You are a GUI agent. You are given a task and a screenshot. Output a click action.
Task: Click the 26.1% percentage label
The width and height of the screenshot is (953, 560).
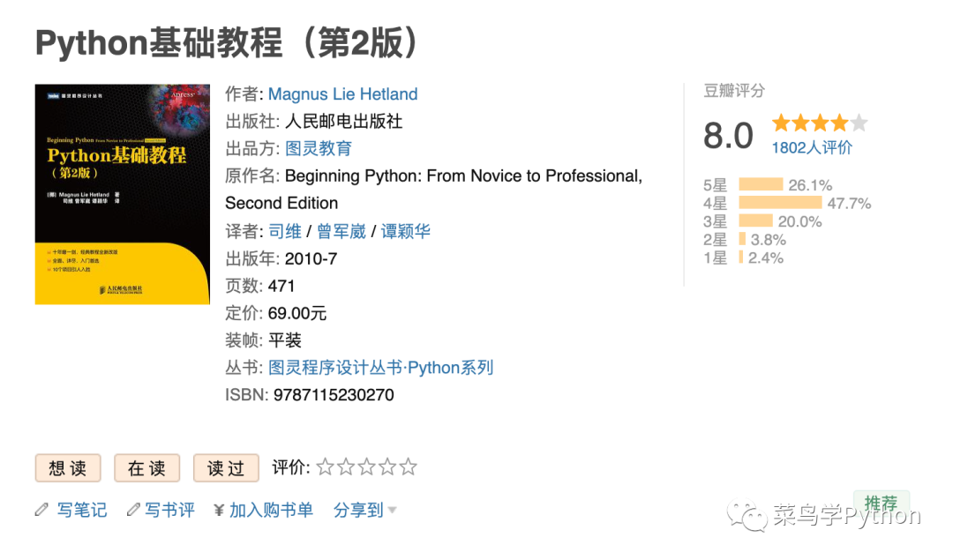[810, 185]
